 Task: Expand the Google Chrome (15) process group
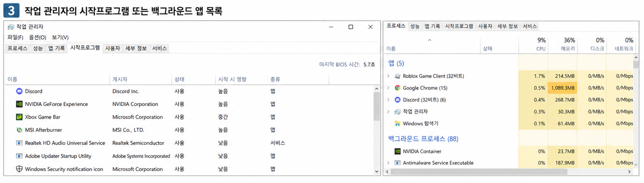pos(388,88)
